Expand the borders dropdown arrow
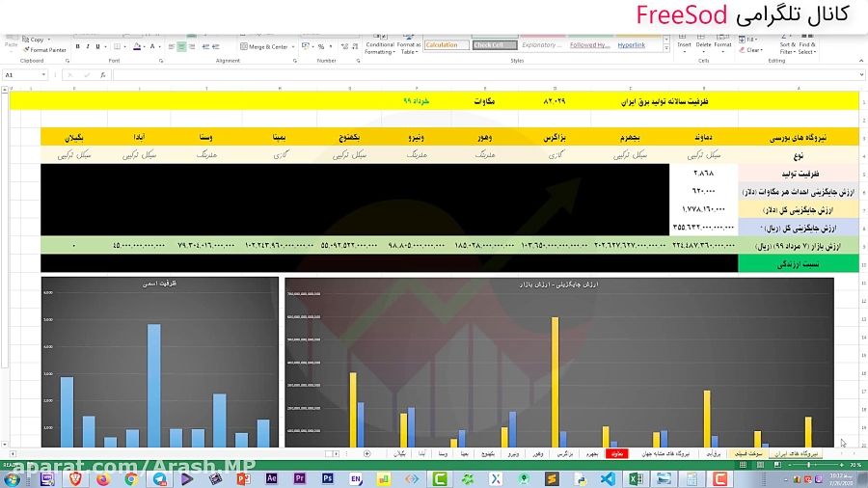The image size is (868, 488). click(124, 47)
